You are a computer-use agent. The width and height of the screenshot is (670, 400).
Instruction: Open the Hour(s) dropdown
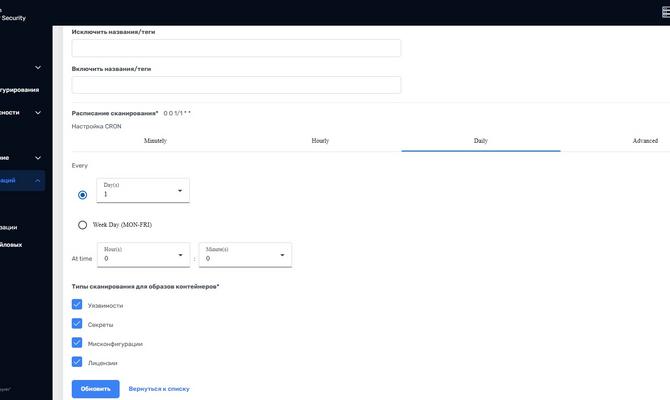(143, 255)
